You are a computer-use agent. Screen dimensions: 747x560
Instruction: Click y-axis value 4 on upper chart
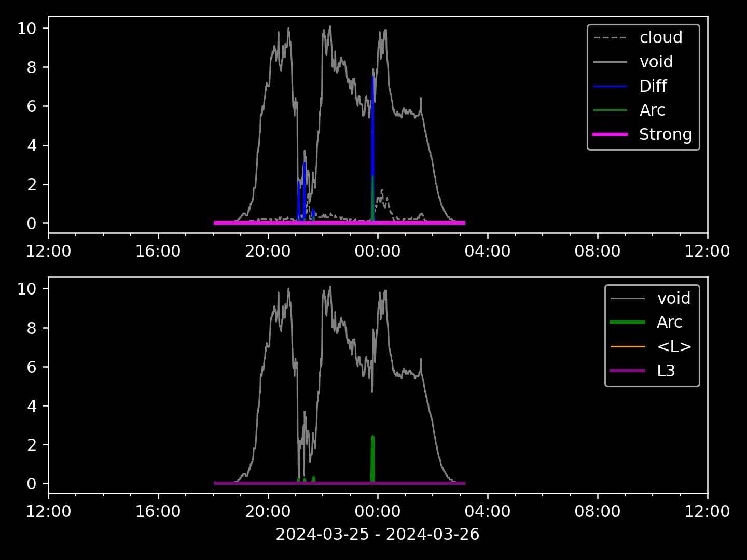tap(32, 146)
